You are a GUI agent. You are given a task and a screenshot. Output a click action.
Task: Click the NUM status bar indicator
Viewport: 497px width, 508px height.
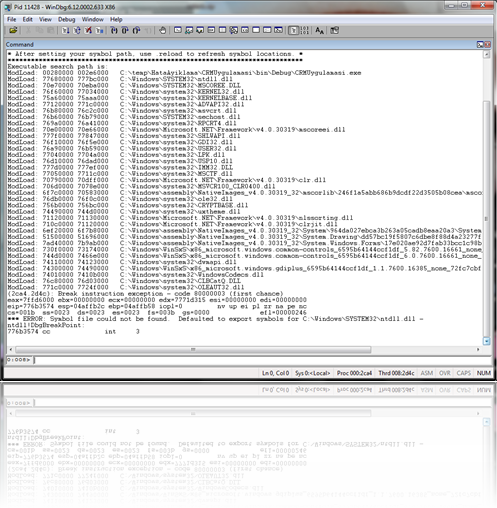click(x=483, y=373)
